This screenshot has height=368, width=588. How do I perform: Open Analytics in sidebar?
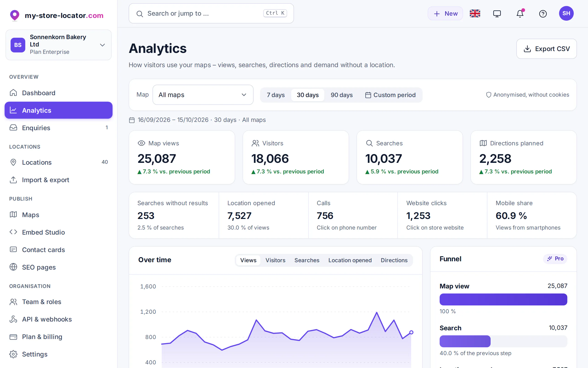click(59, 110)
